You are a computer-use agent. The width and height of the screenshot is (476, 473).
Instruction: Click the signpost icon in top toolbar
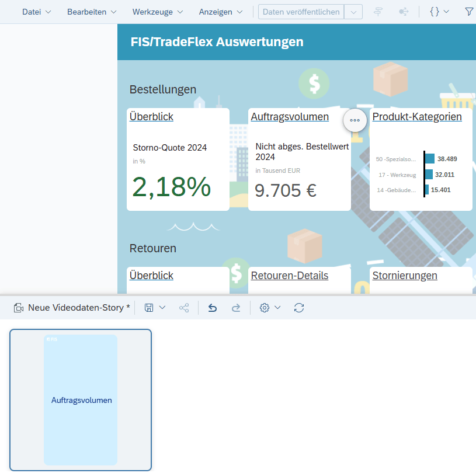click(378, 12)
